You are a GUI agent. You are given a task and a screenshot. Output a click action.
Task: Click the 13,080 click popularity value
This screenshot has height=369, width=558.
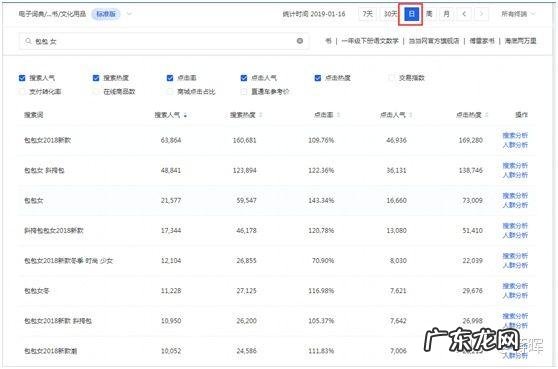396,231
